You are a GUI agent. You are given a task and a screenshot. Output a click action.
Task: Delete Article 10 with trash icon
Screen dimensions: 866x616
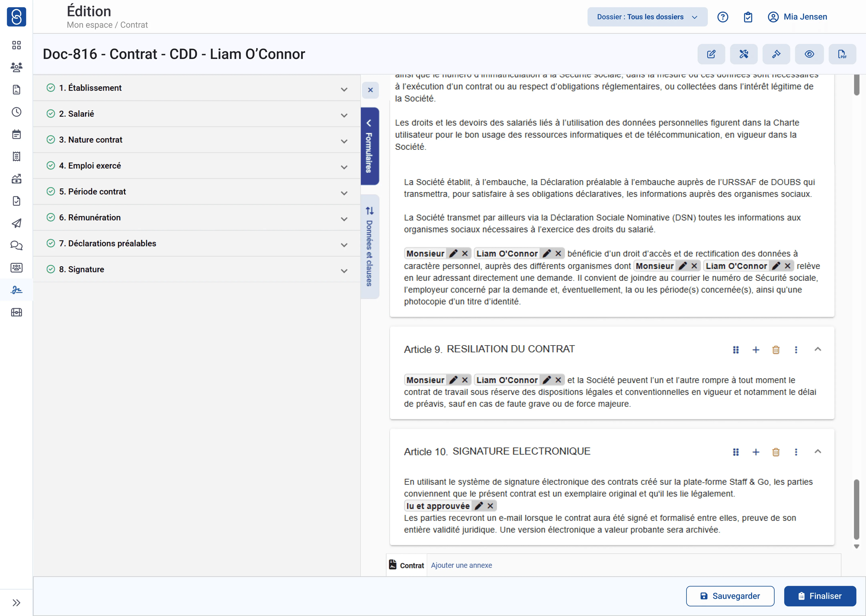(x=776, y=452)
